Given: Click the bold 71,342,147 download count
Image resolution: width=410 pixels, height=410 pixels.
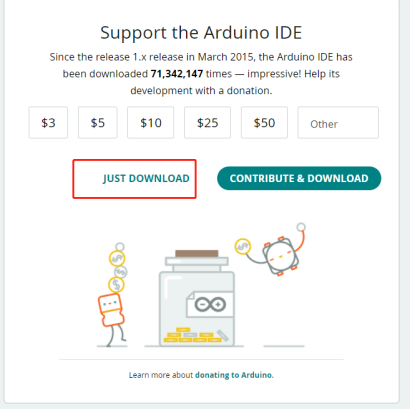Looking at the screenshot, I should coord(177,74).
